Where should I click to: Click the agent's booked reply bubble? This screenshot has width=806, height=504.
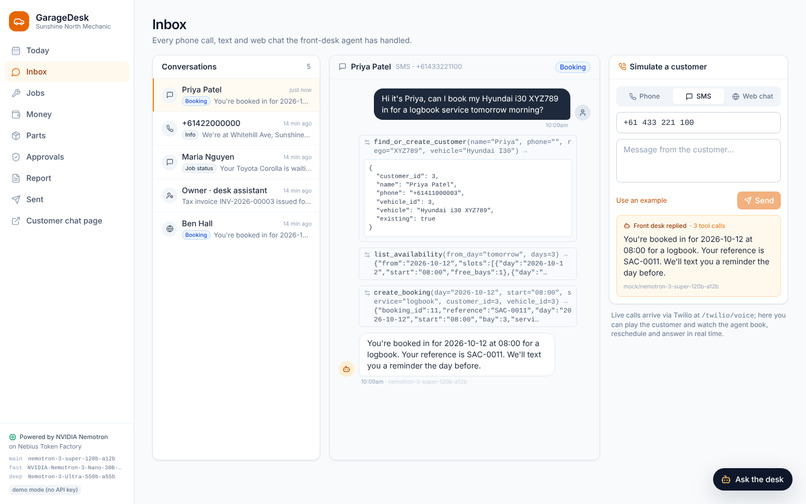[x=456, y=354]
